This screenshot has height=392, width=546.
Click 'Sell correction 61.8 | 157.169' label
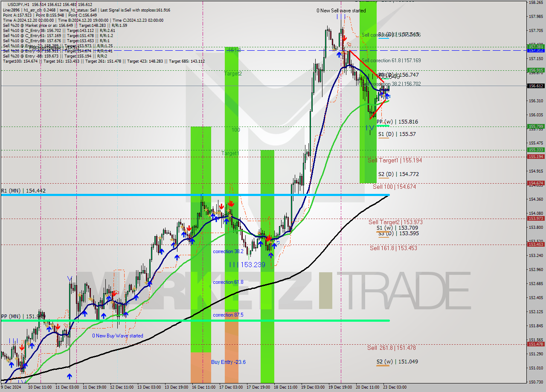(x=391, y=61)
